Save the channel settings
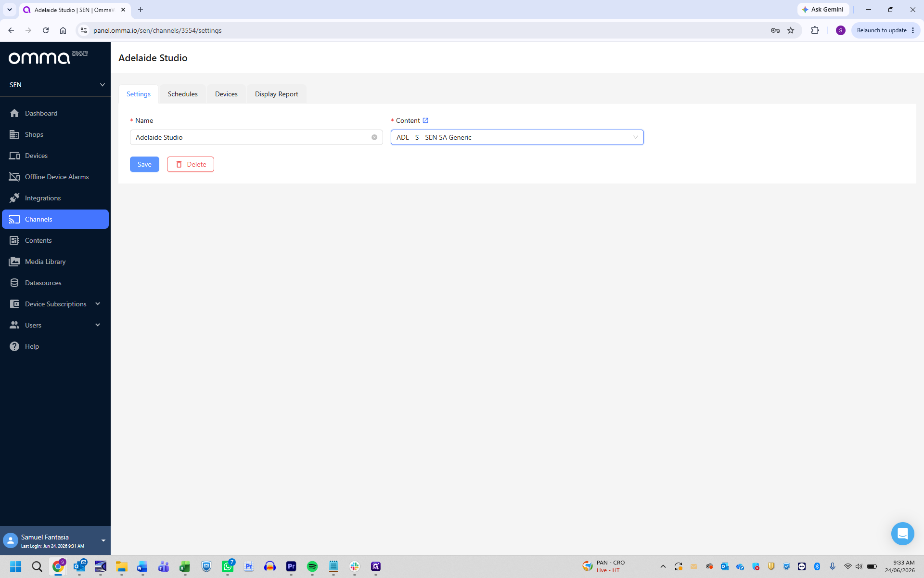This screenshot has height=578, width=924. point(144,164)
